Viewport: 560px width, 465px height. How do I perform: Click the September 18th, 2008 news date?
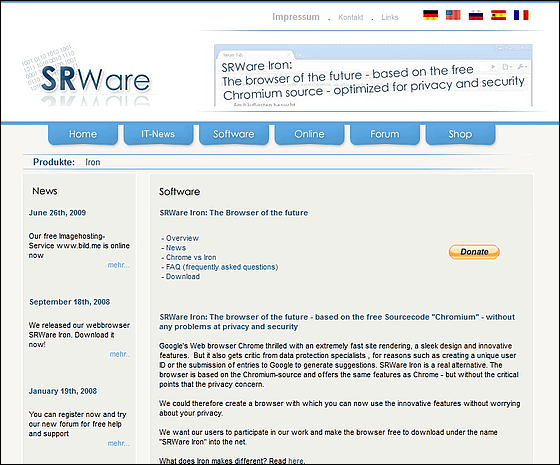coord(70,302)
